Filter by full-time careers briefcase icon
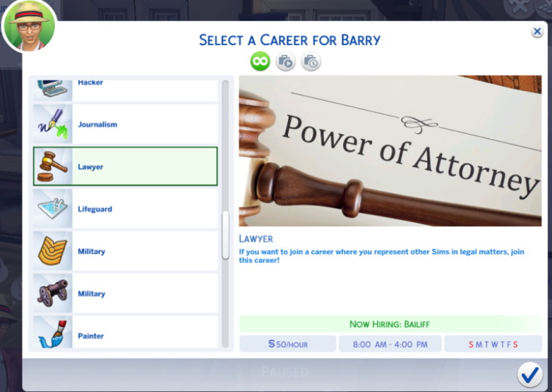Viewport: 552px width, 392px height. [x=286, y=62]
